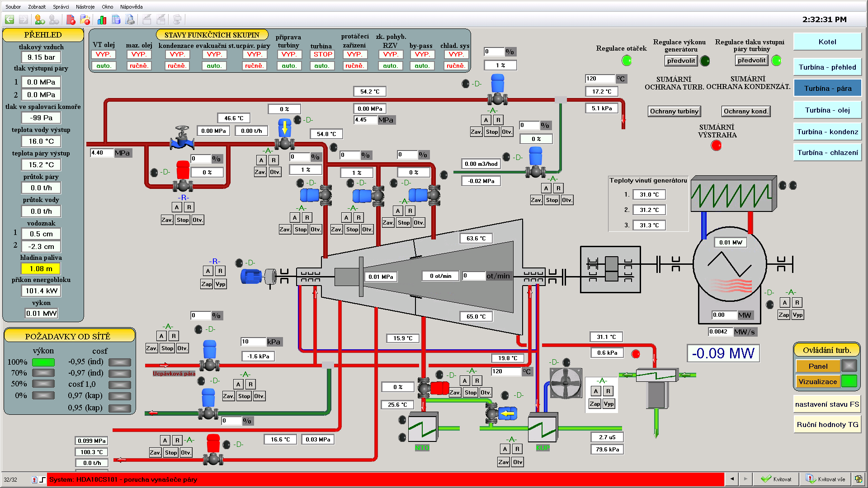Open the Zobrazit menu
This screenshot has width=868, height=488.
pos(37,7)
